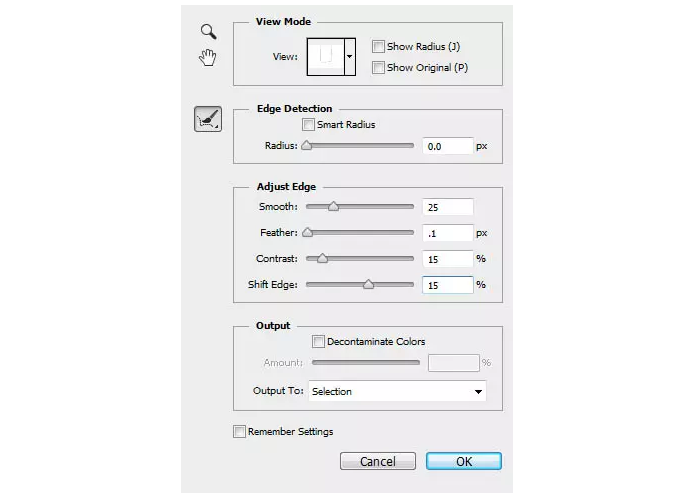Click the Contrast slider handle
The height and width of the screenshot is (503, 696).
click(322, 259)
